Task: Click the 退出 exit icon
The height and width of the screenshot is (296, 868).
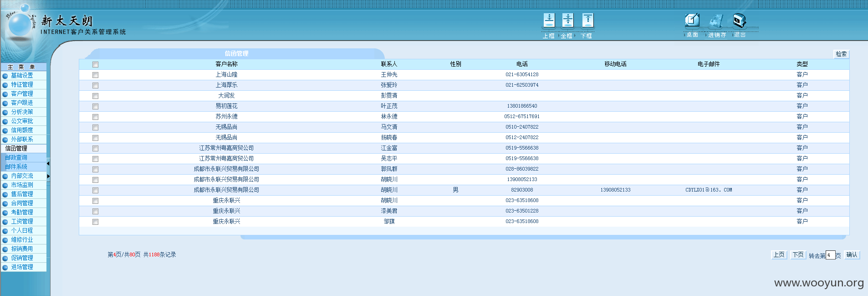Action: (x=740, y=20)
